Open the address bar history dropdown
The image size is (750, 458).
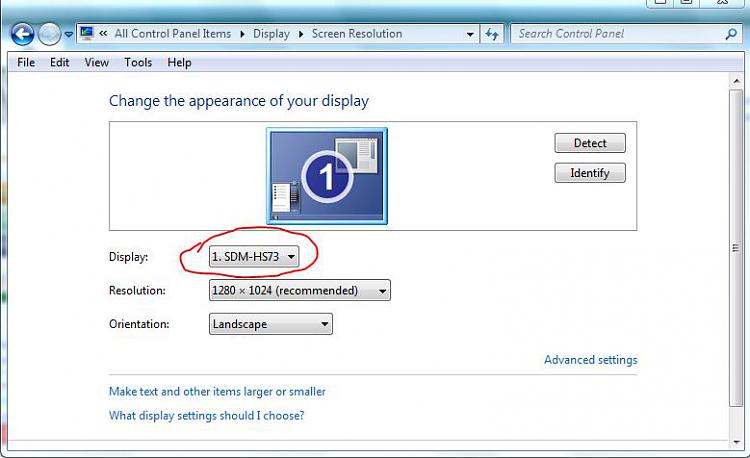[470, 34]
